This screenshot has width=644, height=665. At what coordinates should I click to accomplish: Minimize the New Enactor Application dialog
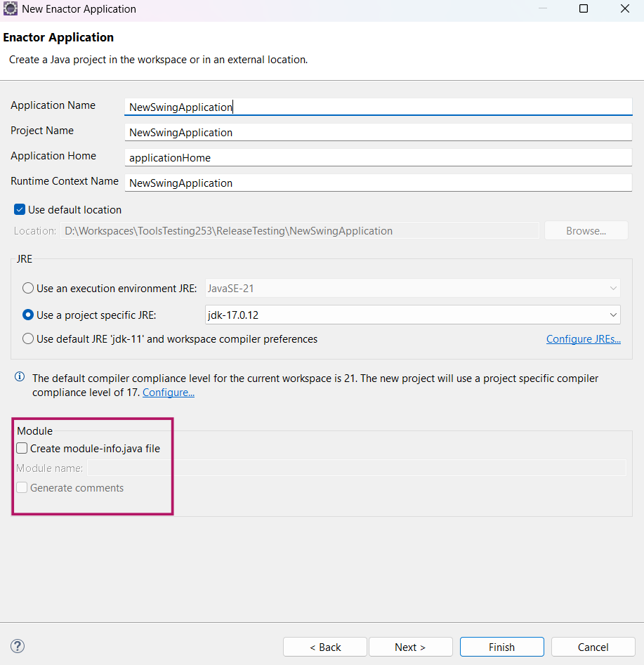[x=541, y=9]
